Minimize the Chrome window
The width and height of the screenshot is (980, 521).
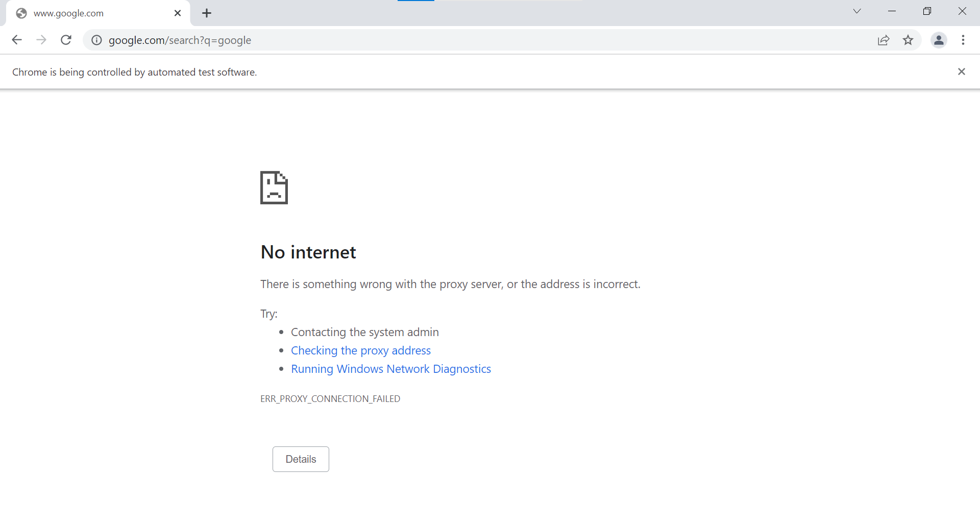click(892, 11)
